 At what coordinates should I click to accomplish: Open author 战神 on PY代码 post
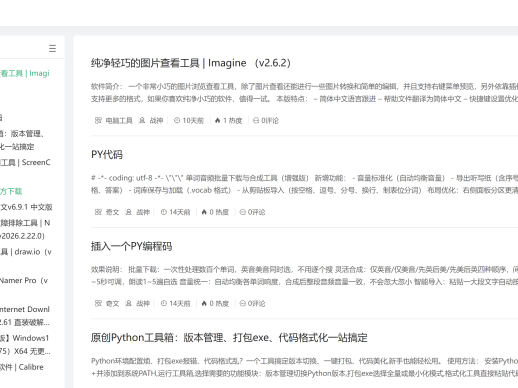tap(143, 212)
